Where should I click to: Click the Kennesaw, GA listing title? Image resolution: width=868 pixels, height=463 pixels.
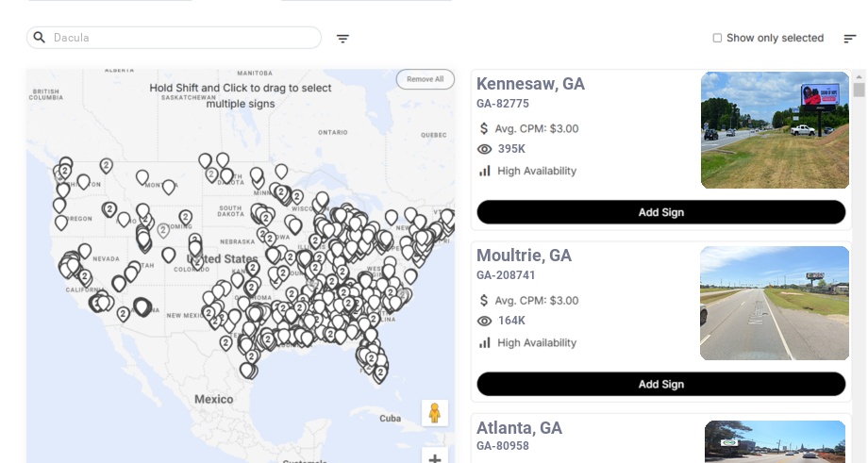click(530, 84)
